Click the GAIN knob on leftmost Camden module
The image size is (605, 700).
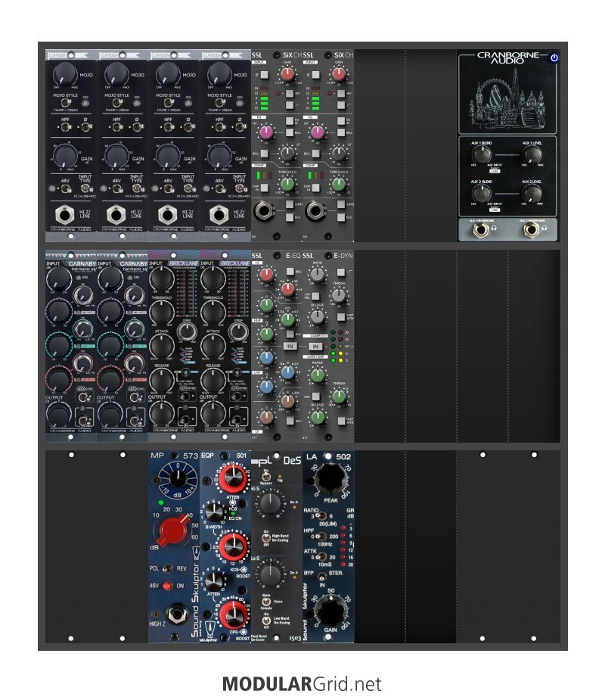[x=65, y=156]
